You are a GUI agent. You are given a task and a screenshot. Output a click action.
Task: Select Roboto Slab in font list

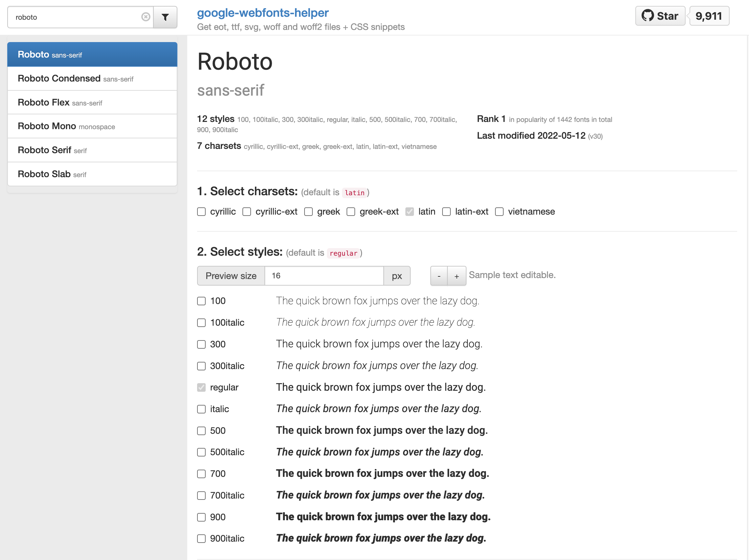(92, 174)
